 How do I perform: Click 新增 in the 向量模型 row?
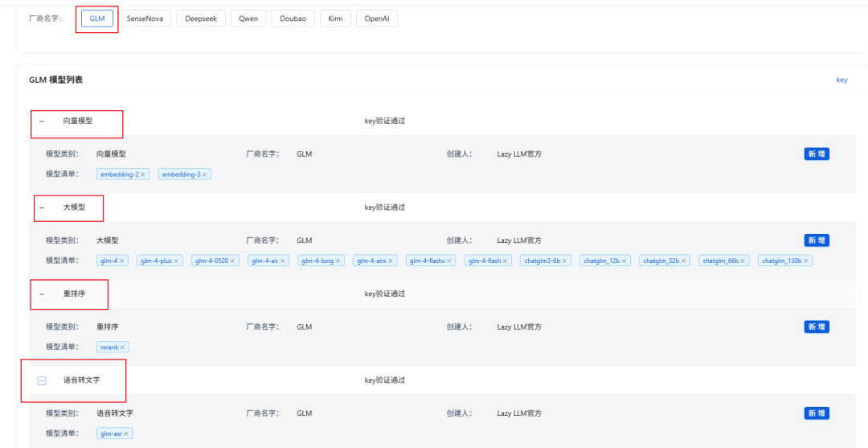[x=817, y=154]
